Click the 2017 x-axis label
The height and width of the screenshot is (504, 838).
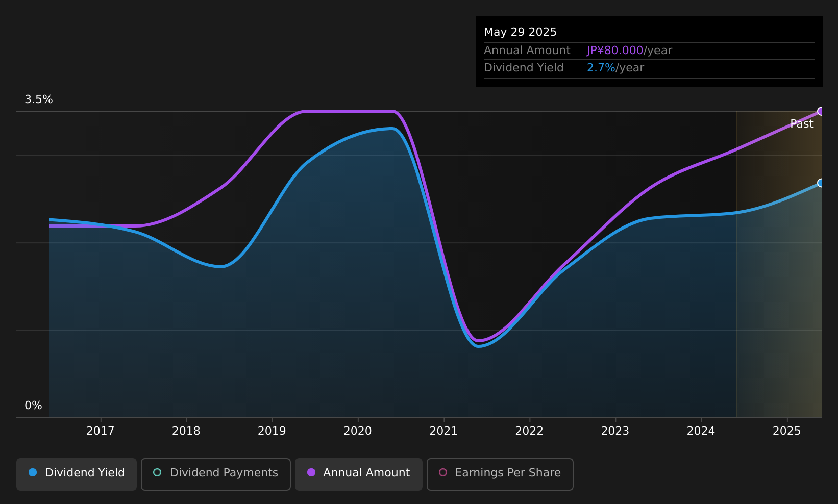(101, 431)
